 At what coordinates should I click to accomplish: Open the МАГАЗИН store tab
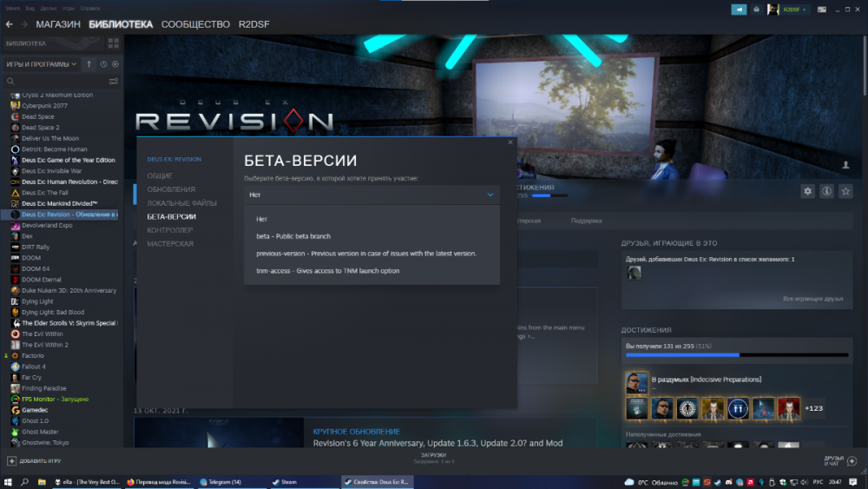click(x=58, y=24)
